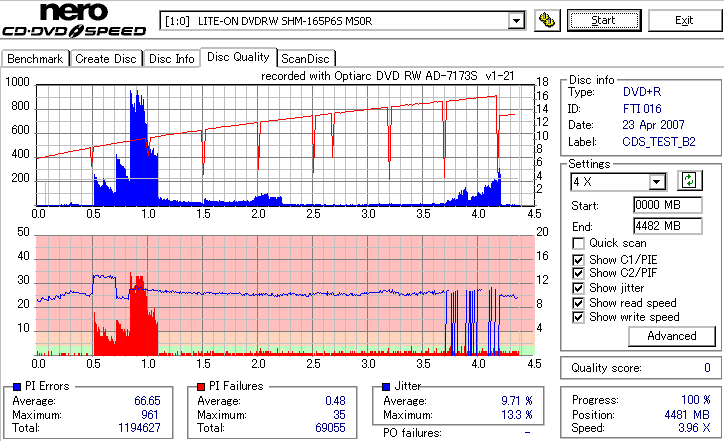This screenshot has height=441, width=724.
Task: Click PI Failures average 0.48
Action: coord(335,401)
